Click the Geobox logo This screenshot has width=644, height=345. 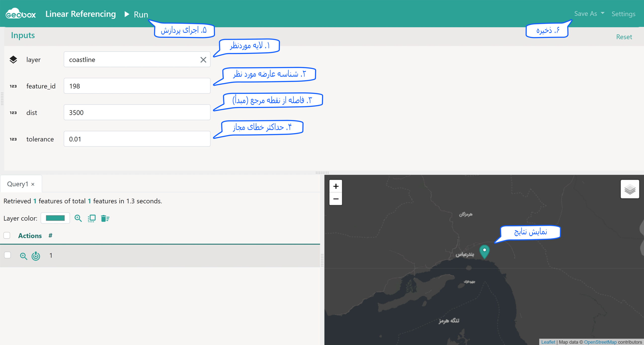coord(21,14)
